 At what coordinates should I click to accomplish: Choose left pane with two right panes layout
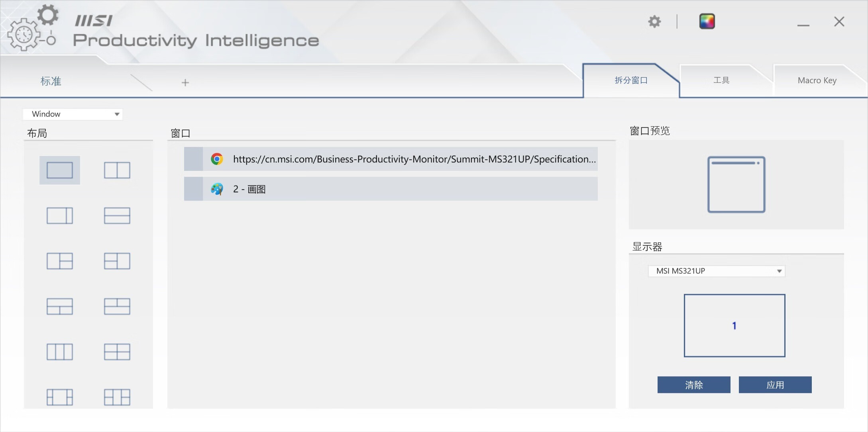pyautogui.click(x=60, y=261)
